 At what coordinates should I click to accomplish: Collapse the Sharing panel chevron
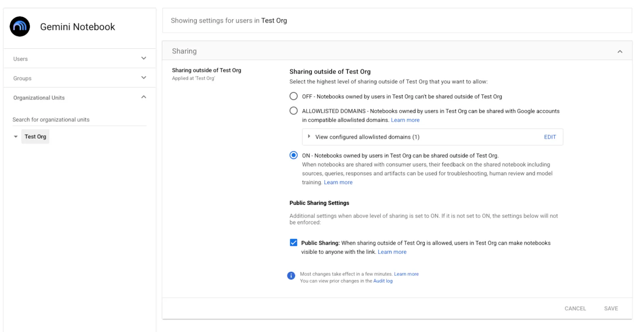pos(620,51)
